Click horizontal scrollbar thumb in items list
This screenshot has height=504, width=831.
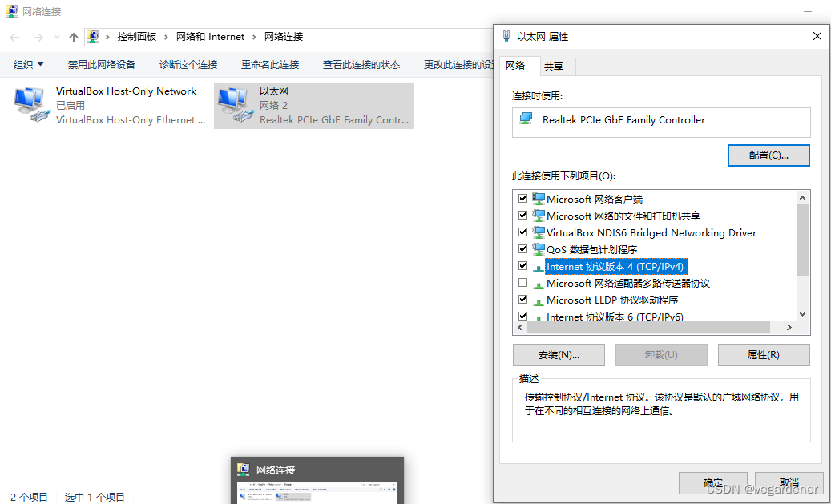point(648,328)
